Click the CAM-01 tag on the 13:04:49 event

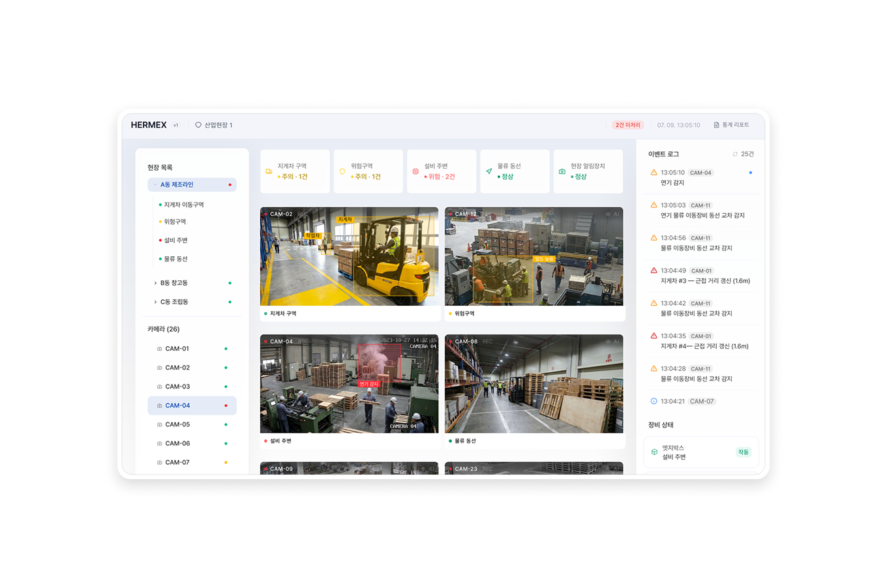pyautogui.click(x=701, y=271)
